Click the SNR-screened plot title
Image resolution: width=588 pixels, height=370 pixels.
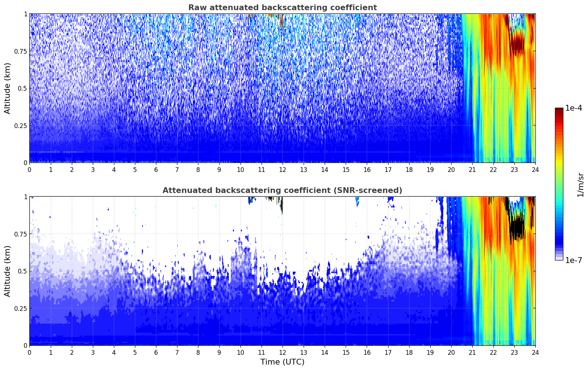pos(282,190)
